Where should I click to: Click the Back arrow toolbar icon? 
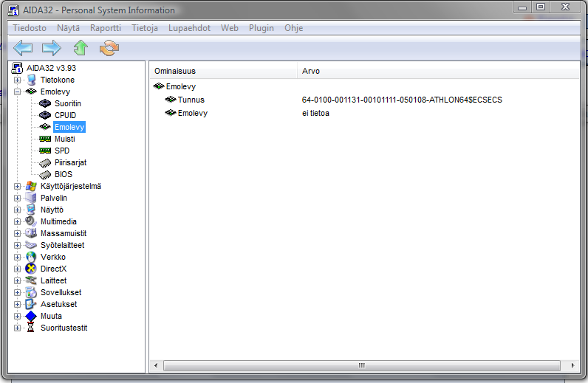(x=23, y=48)
